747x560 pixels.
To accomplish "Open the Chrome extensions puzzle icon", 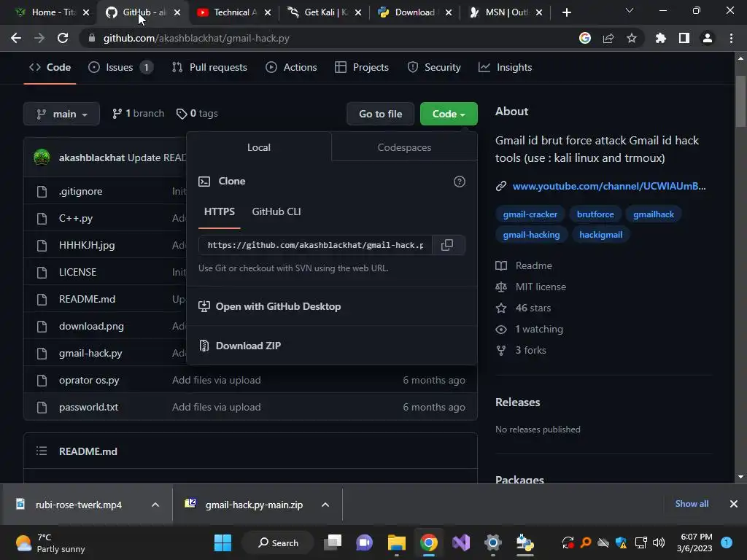I will click(661, 38).
